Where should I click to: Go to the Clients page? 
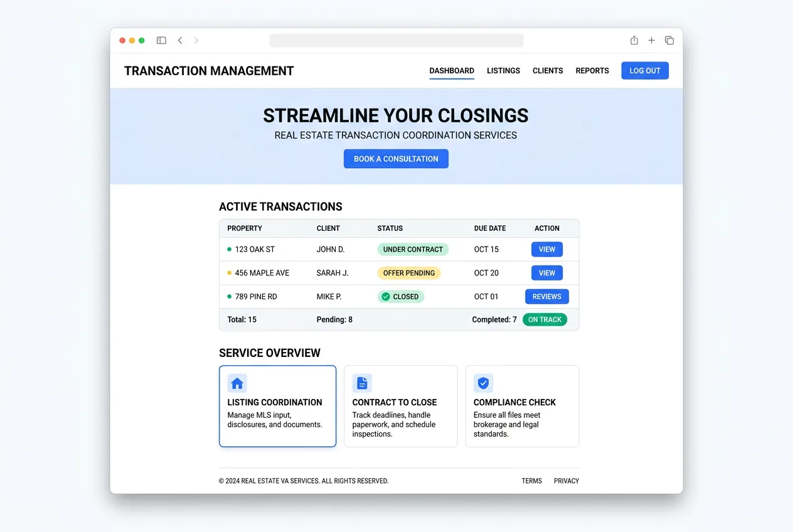tap(547, 70)
